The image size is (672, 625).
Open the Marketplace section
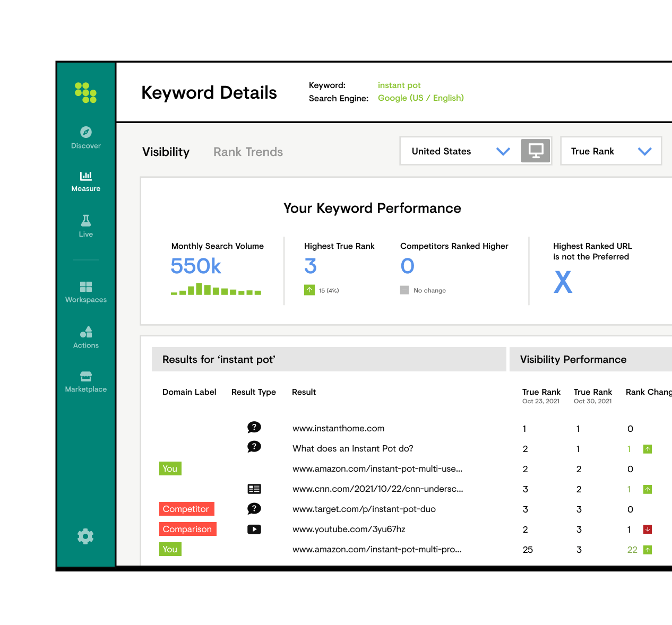click(85, 382)
